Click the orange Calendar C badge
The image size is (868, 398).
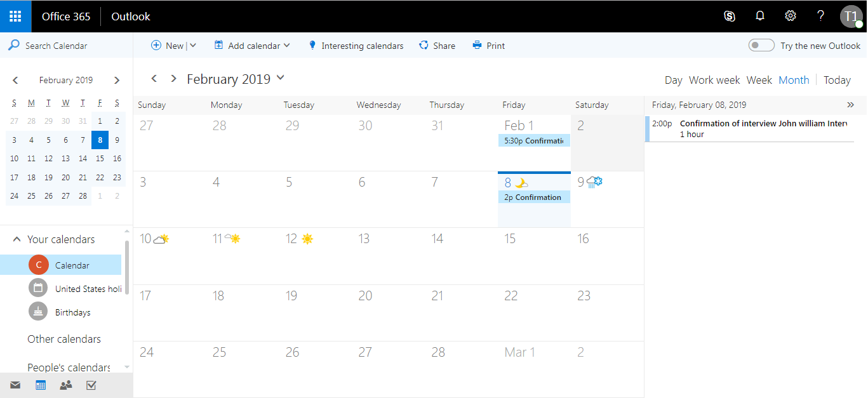(x=38, y=265)
